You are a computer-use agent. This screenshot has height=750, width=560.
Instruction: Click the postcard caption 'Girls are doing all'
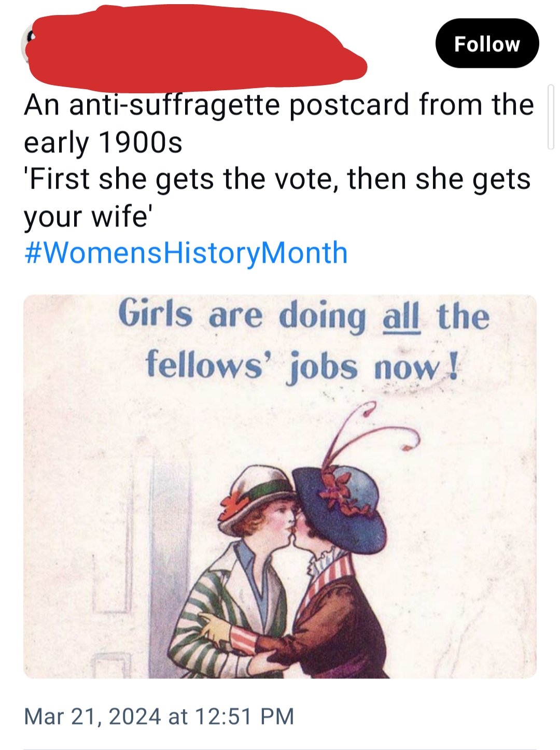pyautogui.click(x=269, y=315)
